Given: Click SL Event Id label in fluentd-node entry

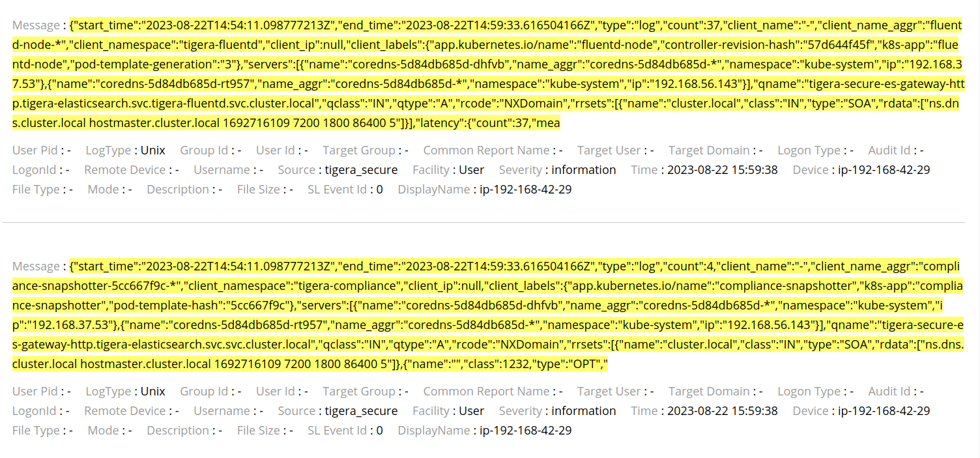Looking at the screenshot, I should (x=338, y=190).
